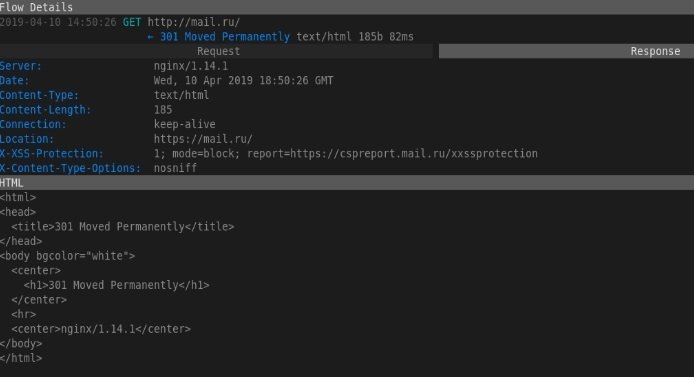This screenshot has height=377, width=694.
Task: Select the Server header name
Action: 21,66
